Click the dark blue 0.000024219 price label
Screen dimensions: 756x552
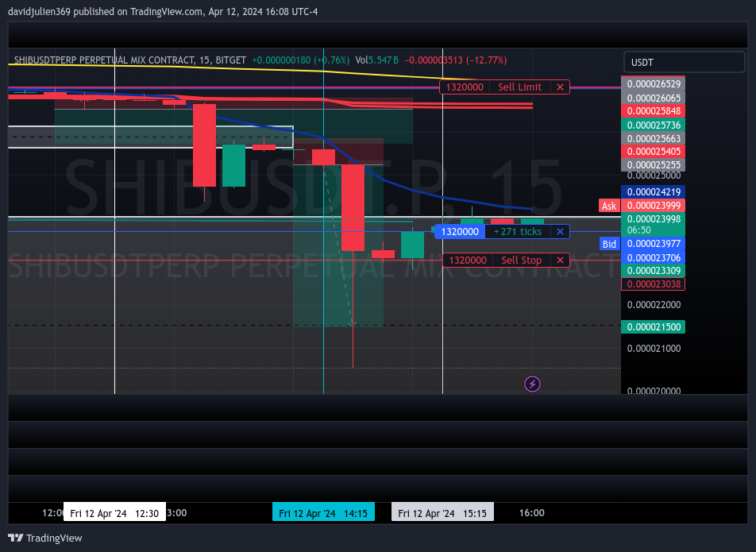(x=654, y=192)
